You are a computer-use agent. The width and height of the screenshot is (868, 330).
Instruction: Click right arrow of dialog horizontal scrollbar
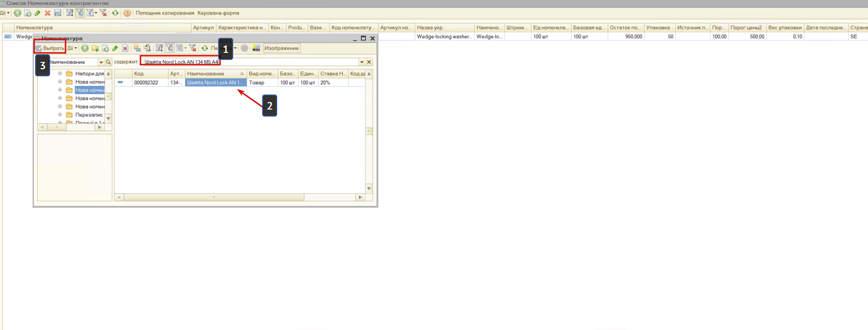360,198
